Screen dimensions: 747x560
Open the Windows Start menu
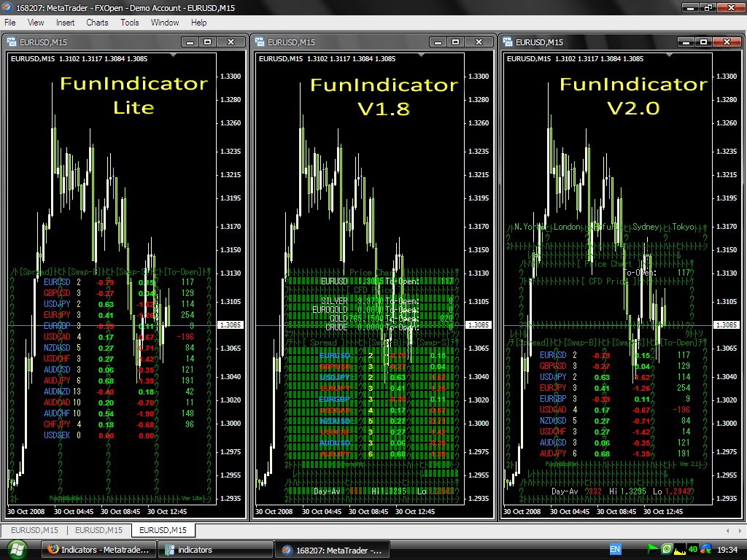(x=16, y=550)
